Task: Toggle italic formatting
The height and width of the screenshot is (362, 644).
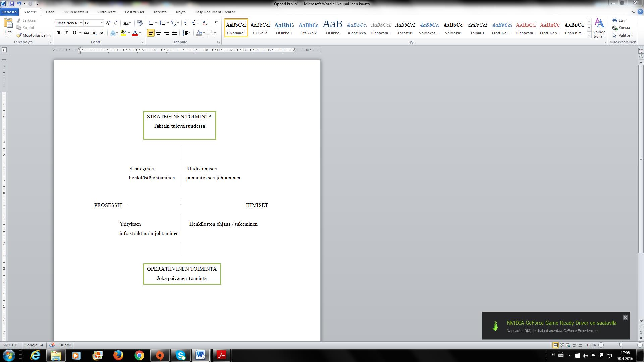Action: tap(66, 33)
